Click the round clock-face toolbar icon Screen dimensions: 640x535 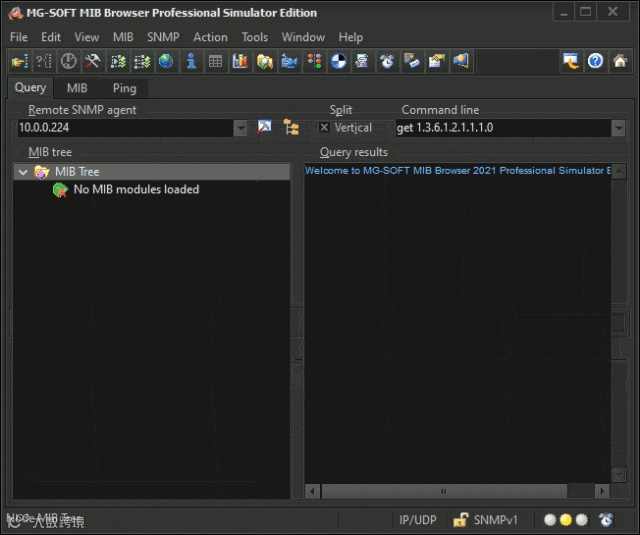tap(68, 61)
